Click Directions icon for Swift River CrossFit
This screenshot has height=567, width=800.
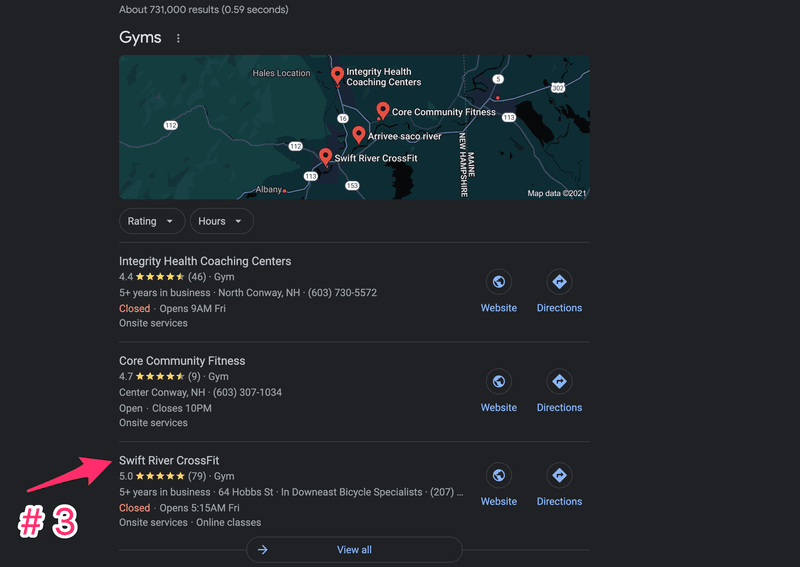tap(559, 475)
